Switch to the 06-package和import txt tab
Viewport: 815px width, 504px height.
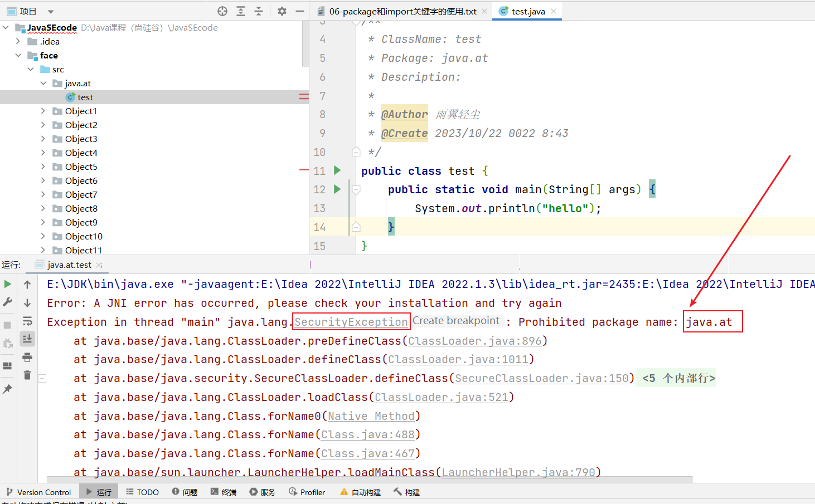[402, 11]
